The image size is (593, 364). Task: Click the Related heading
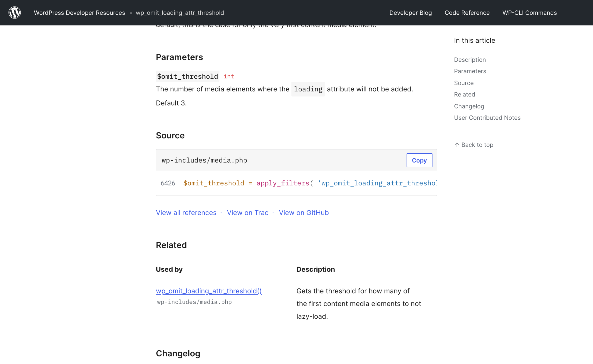(171, 245)
